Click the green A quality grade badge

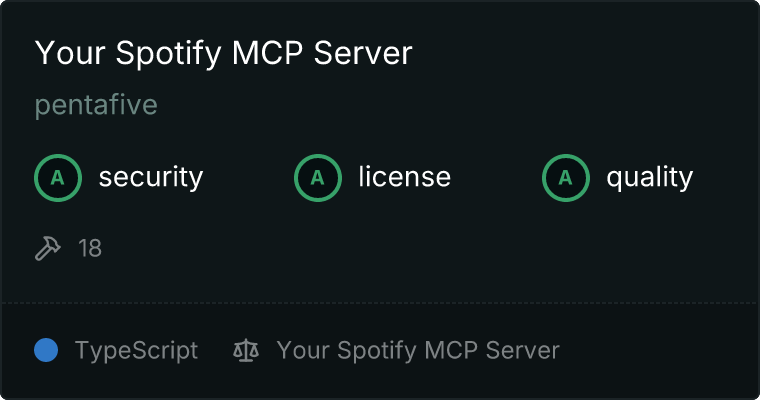566,178
